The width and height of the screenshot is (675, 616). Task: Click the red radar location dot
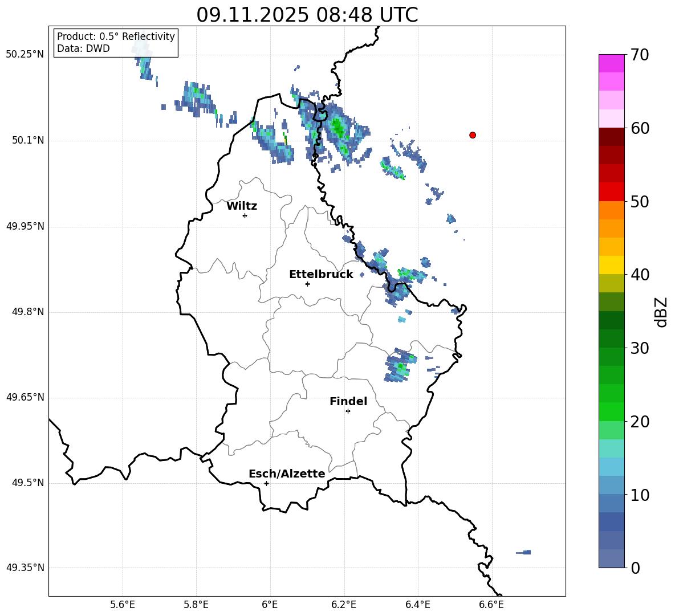(473, 135)
